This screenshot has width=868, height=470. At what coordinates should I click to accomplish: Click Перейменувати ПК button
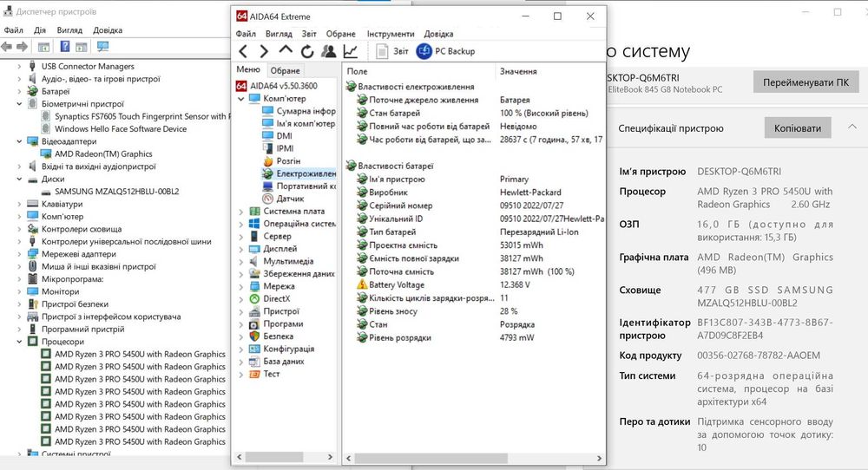click(x=806, y=82)
